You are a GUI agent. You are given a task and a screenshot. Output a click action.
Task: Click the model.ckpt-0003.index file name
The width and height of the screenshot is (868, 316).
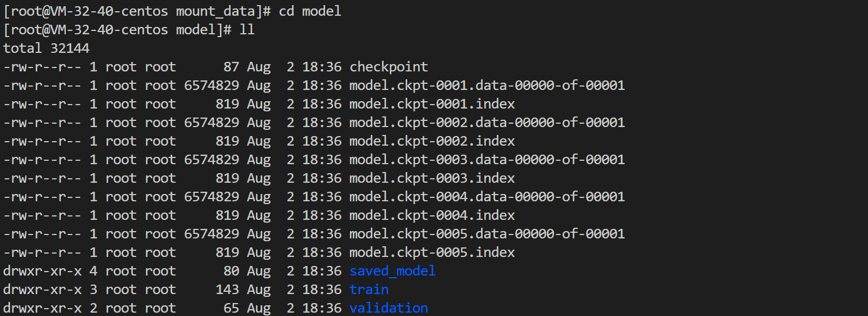click(x=431, y=178)
